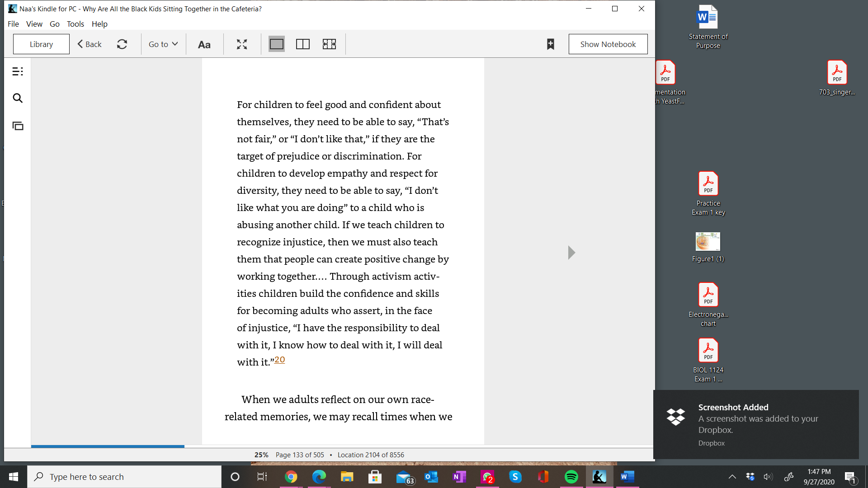The image size is (868, 488).
Task: Open Statement of Purpose Word document
Action: click(708, 27)
